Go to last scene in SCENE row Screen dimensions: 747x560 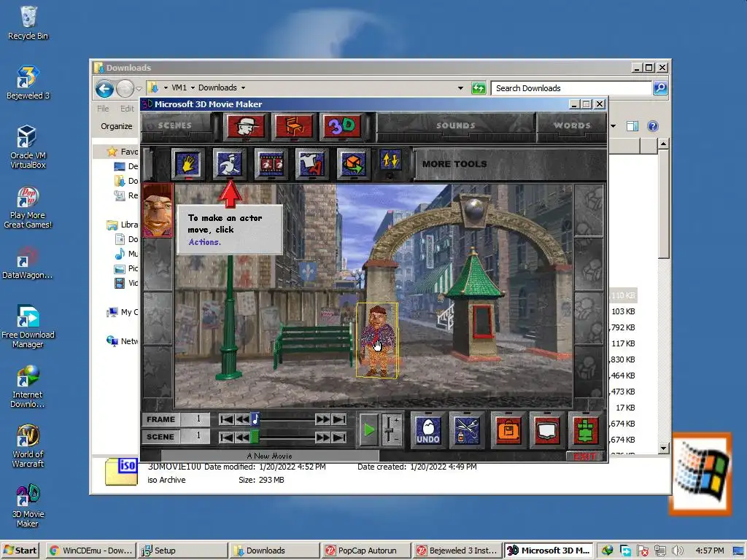coord(338,437)
